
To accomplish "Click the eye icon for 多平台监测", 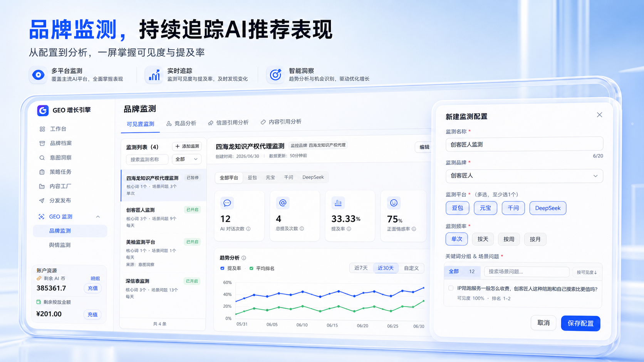I will point(38,75).
